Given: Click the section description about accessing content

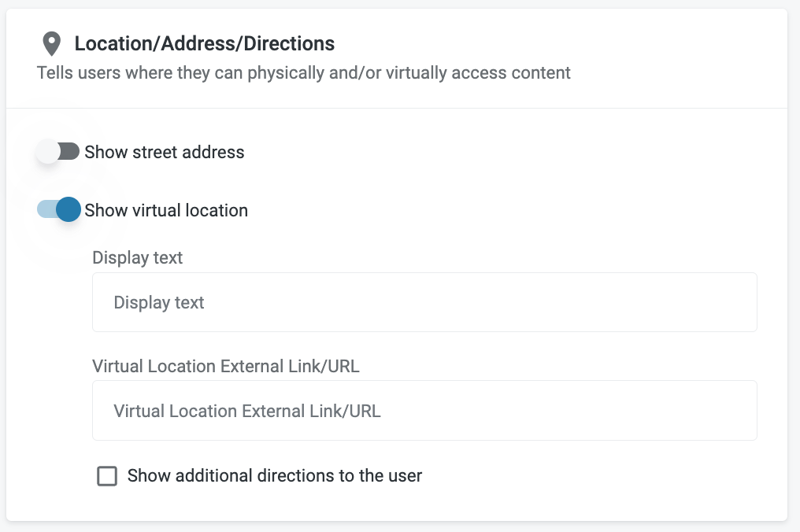Looking at the screenshot, I should tap(304, 73).
